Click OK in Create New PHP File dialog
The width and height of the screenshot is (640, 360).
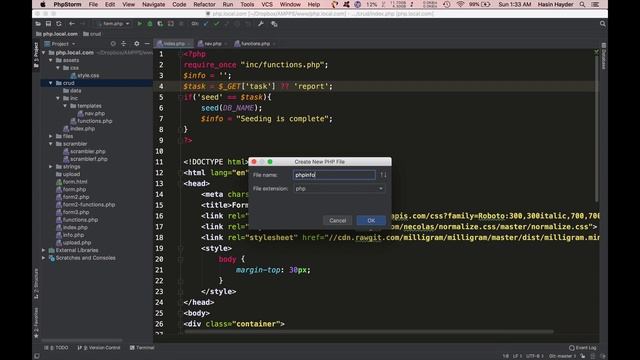coord(371,220)
